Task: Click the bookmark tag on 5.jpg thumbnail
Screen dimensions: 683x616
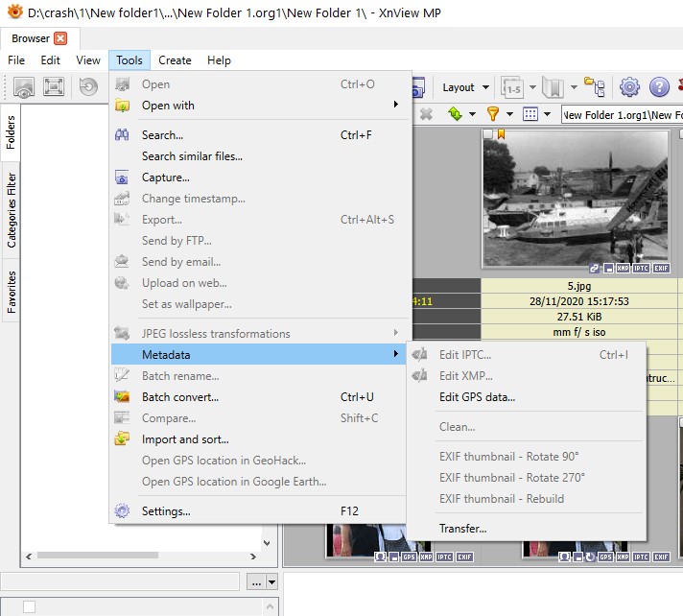Action: point(501,135)
